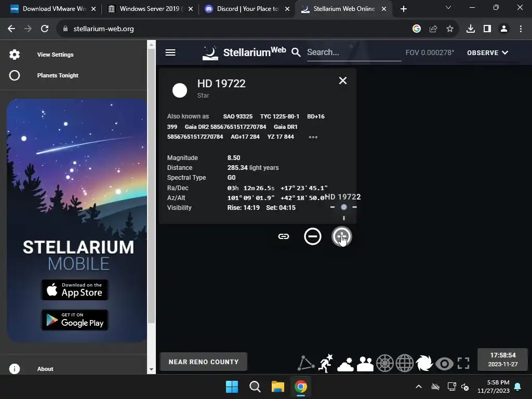Go back in browser history
The height and width of the screenshot is (399, 532).
coord(11,29)
